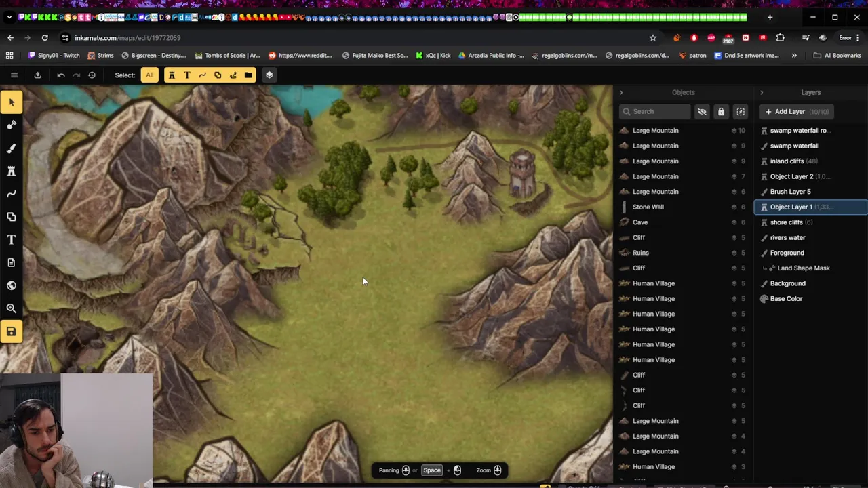Select the Ruins object row
Image resolution: width=868 pixels, height=488 pixels.
click(683, 253)
